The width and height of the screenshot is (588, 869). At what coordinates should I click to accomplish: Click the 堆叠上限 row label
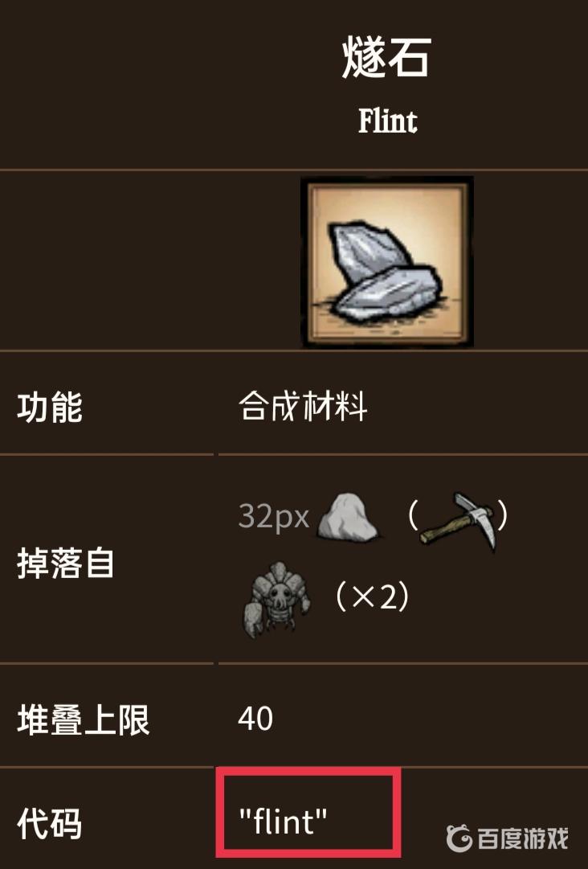pos(83,720)
